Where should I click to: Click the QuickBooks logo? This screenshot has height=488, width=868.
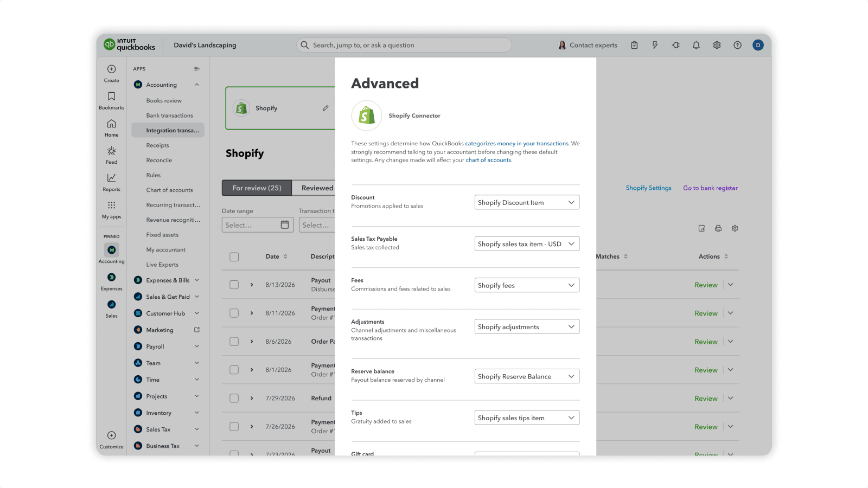coord(129,45)
